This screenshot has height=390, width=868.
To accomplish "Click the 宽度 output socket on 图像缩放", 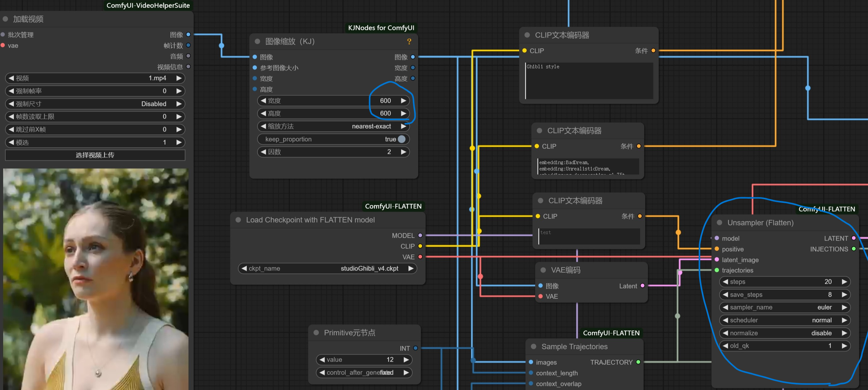I will (413, 68).
